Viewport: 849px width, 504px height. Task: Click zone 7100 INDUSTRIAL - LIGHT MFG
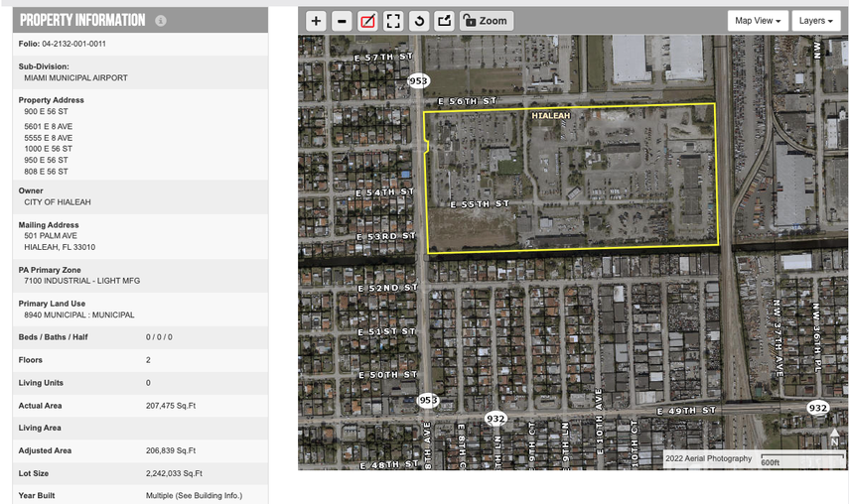81,281
